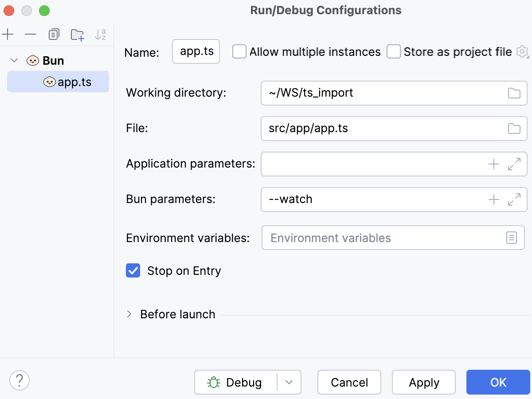Remove the selected configuration

coord(30,34)
